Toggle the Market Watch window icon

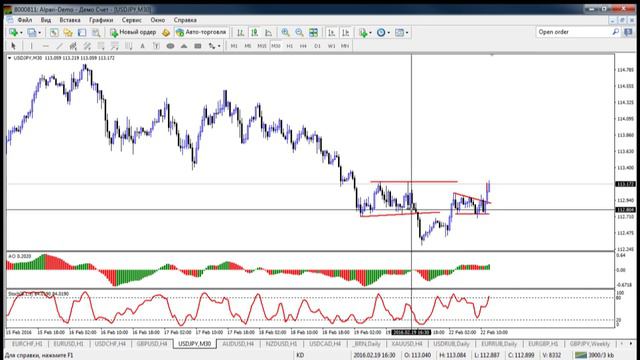[x=54, y=33]
